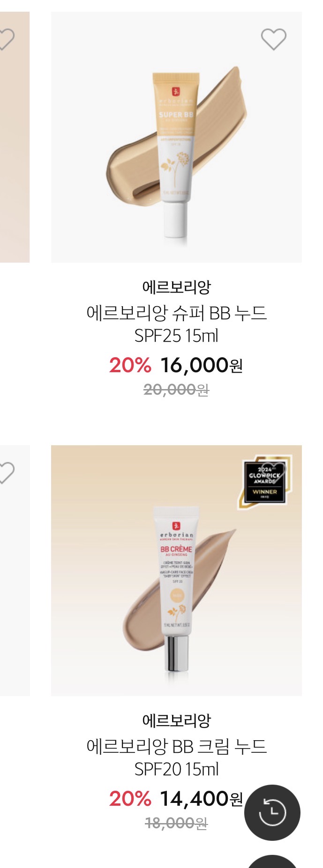The image size is (323, 868).
Task: Open 에르보리앙 BB 크림 누드 SPF20 15ml title
Action: click(176, 757)
